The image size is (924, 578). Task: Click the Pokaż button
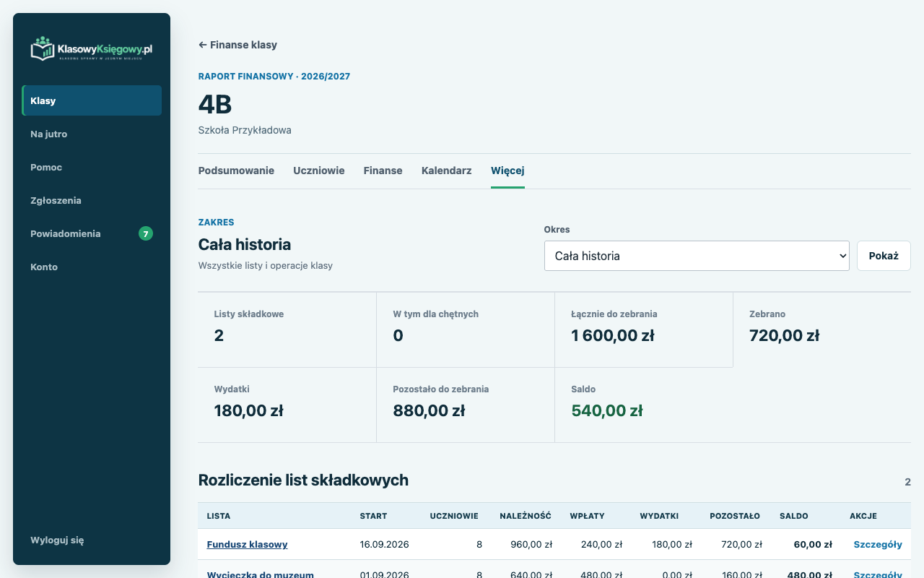point(884,256)
